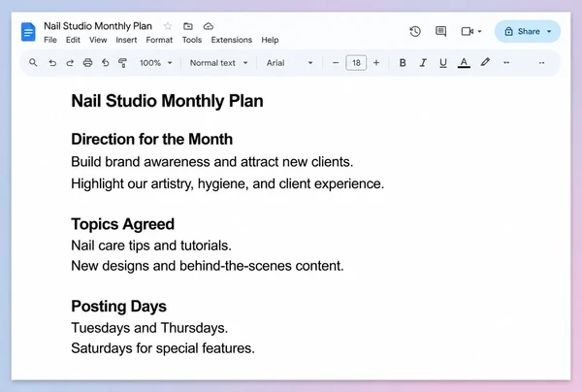This screenshot has width=582, height=392.
Task: Toggle underline formatting
Action: point(443,63)
